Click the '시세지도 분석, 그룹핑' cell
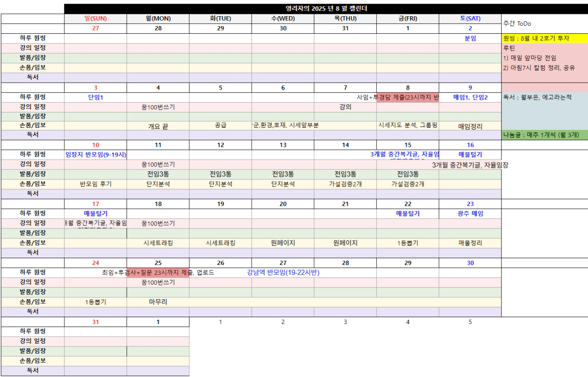 coord(408,126)
